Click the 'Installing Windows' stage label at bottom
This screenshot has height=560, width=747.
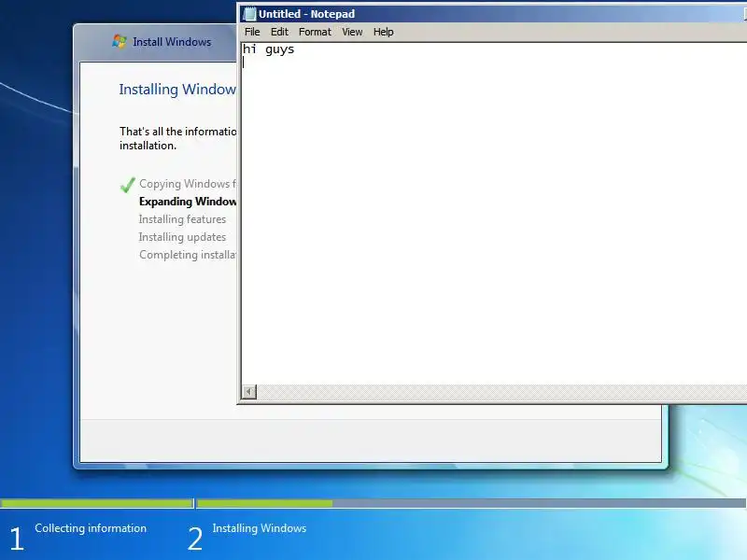coord(260,528)
